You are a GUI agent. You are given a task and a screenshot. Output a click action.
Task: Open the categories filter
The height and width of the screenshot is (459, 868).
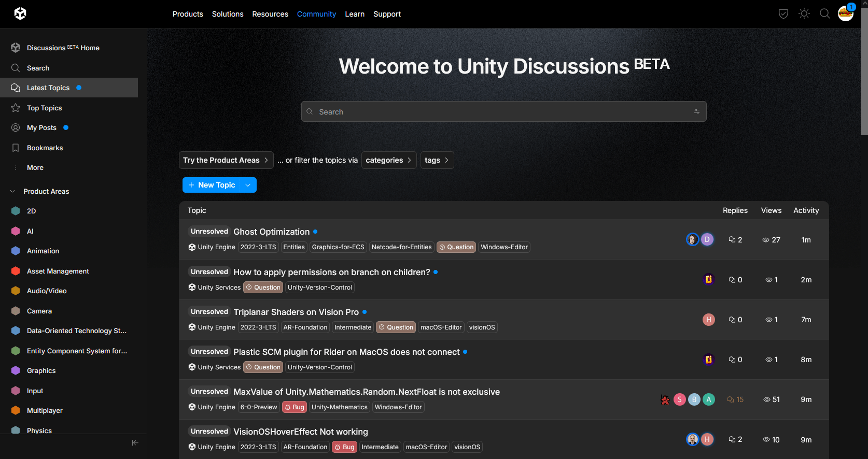[x=389, y=160]
